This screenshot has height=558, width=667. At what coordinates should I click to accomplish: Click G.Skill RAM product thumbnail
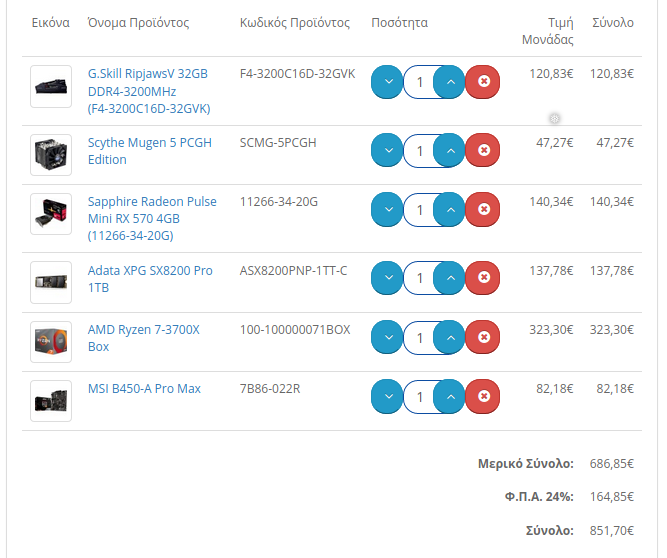(x=51, y=86)
